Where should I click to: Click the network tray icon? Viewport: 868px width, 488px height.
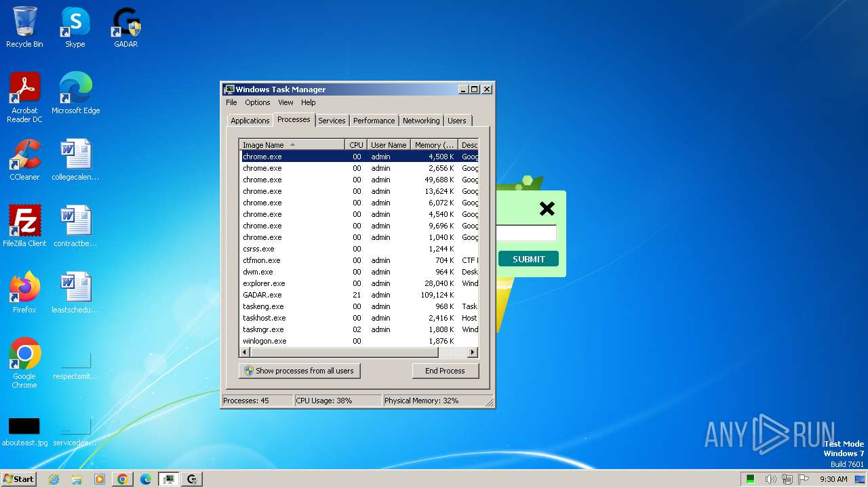(x=787, y=479)
